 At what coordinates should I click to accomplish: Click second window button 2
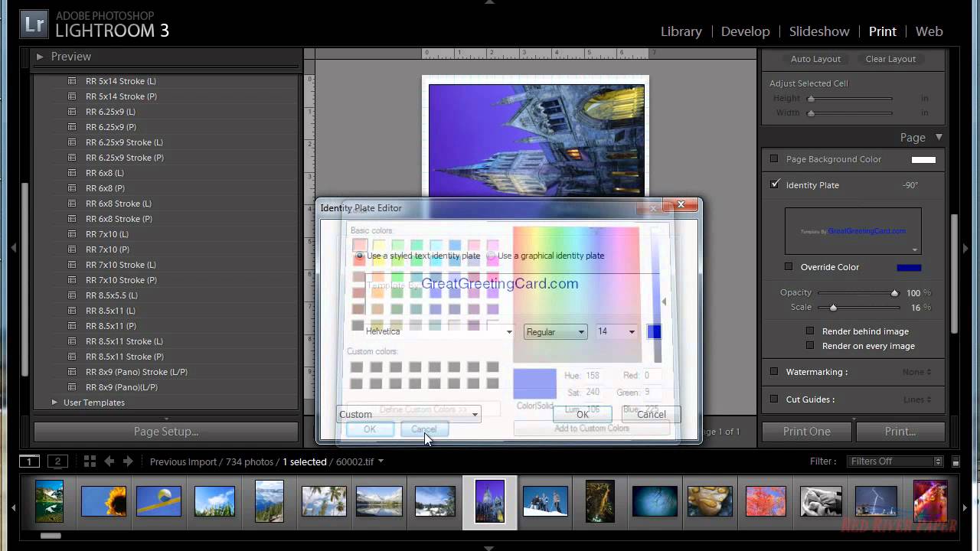[57, 461]
